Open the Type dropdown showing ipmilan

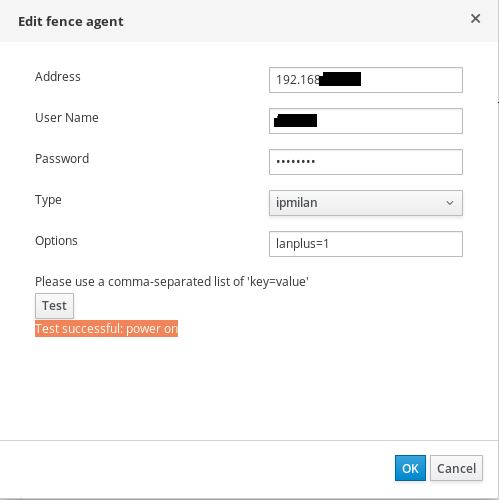pyautogui.click(x=366, y=203)
